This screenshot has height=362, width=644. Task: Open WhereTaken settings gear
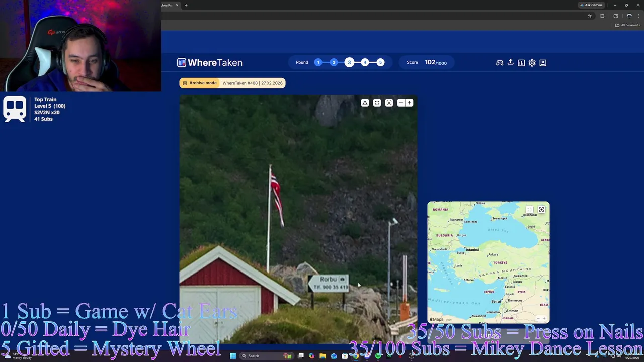532,63
